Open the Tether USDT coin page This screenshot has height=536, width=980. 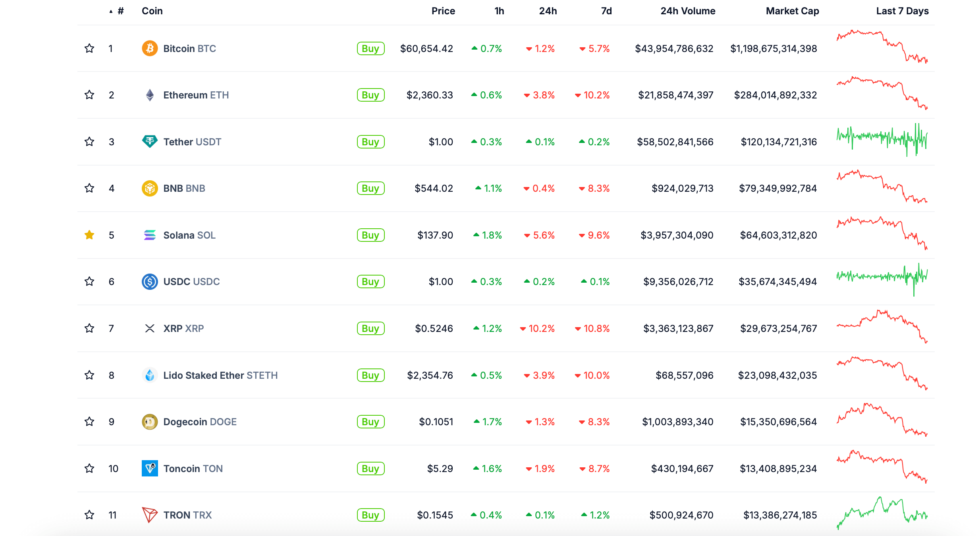tap(192, 142)
